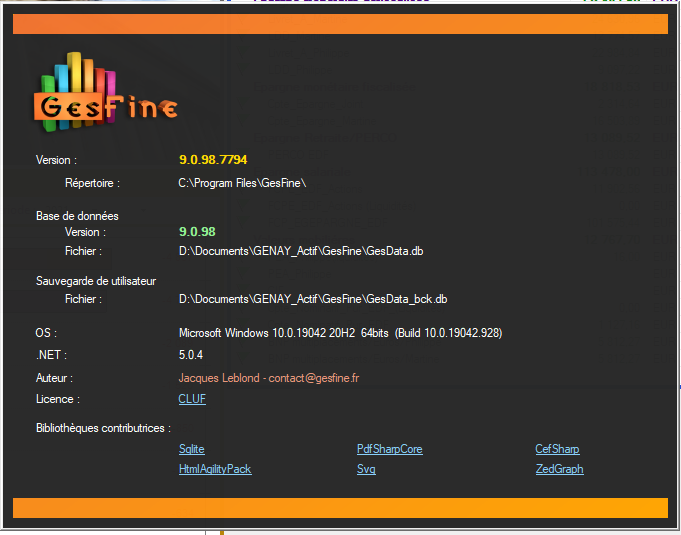
Task: Open the Svg library link
Action: [x=366, y=469]
